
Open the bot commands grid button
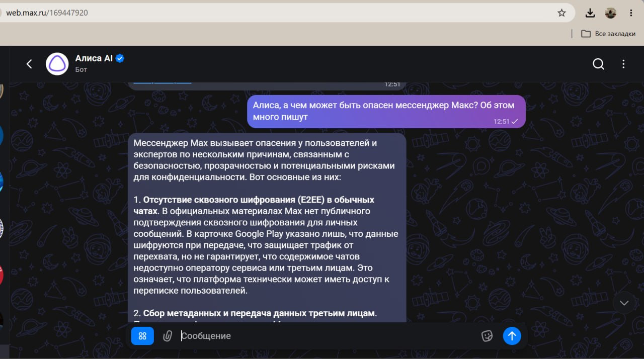pyautogui.click(x=142, y=336)
